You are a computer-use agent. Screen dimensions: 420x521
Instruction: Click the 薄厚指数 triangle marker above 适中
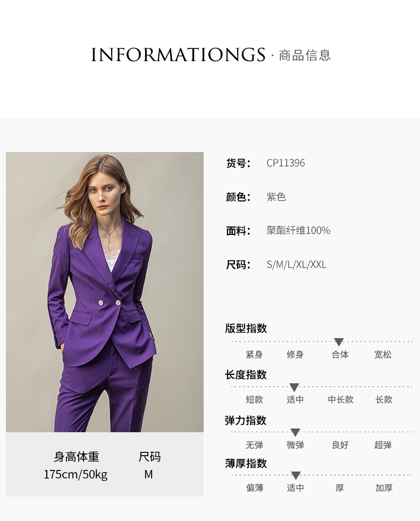click(x=296, y=475)
